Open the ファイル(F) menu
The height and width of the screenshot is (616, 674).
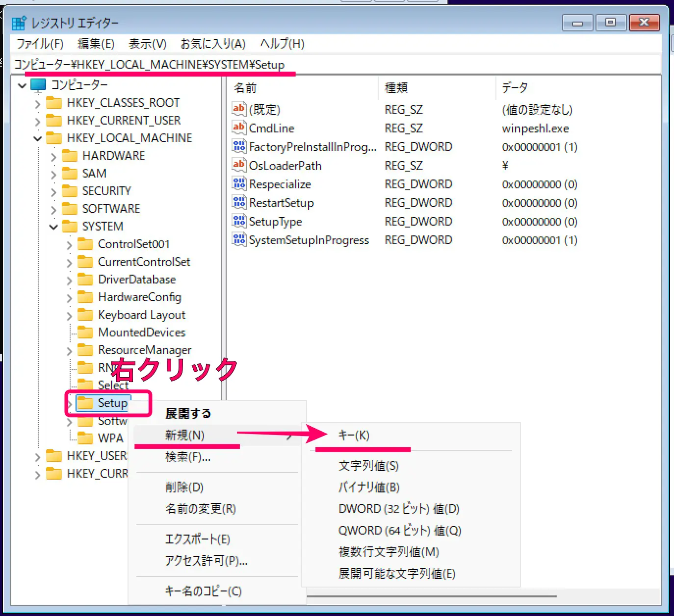tap(40, 44)
